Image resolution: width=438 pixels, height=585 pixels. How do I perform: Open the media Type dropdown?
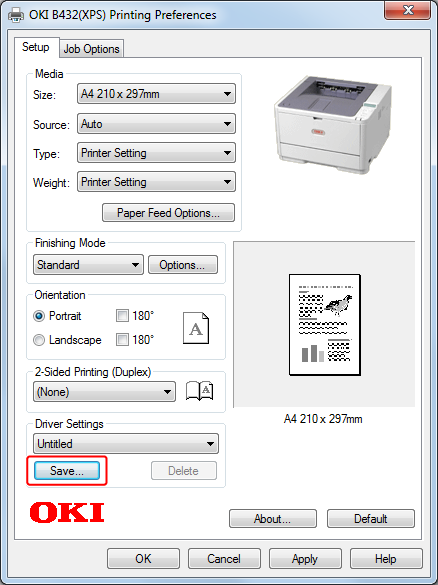coord(156,153)
